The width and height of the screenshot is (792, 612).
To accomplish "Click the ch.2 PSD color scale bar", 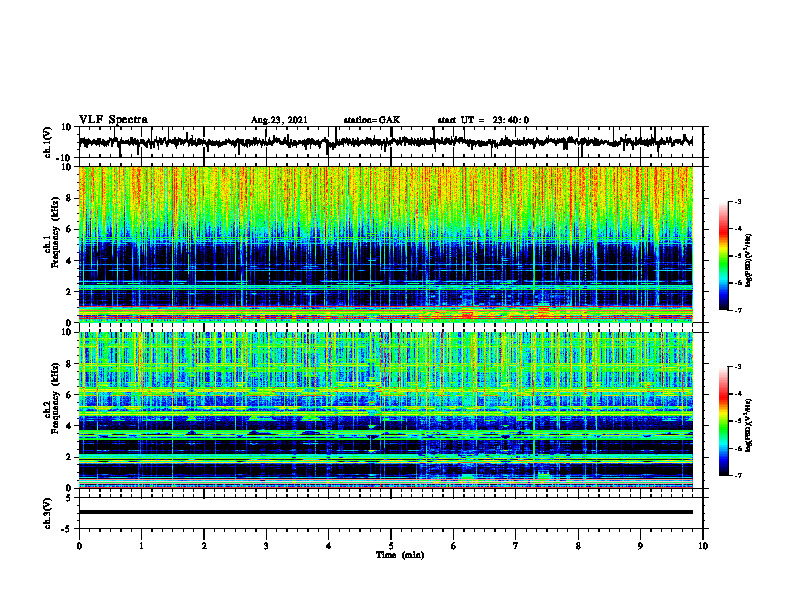I will click(x=723, y=421).
